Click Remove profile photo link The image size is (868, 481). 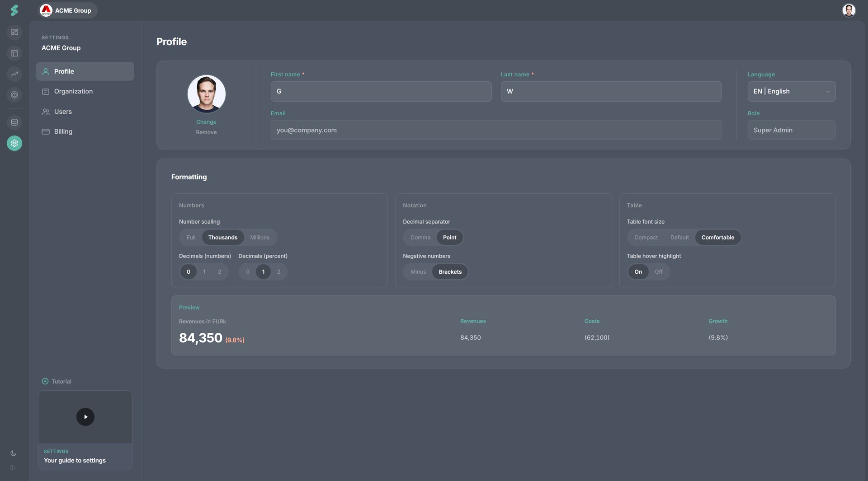tap(206, 132)
